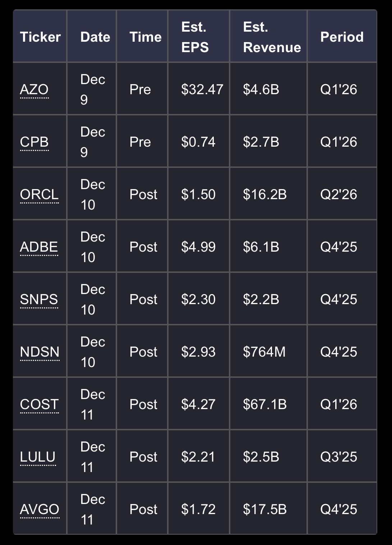Select the Ticker column header
This screenshot has width=392, height=545.
click(x=40, y=36)
